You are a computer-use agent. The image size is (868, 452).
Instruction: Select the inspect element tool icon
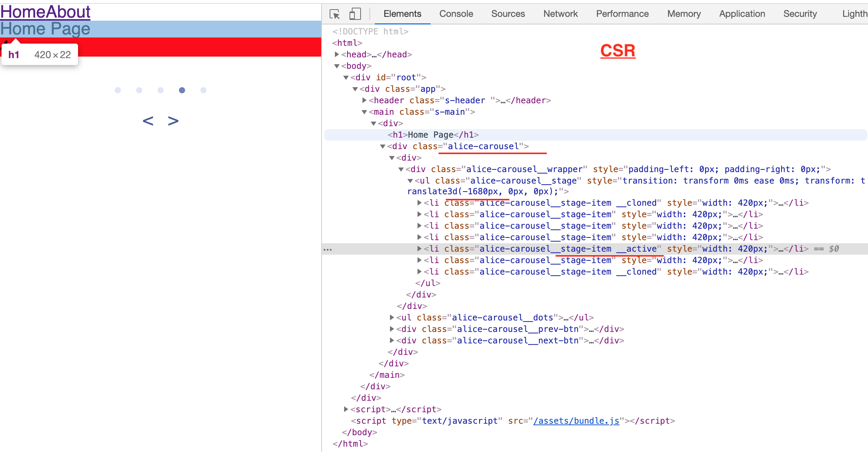point(334,13)
